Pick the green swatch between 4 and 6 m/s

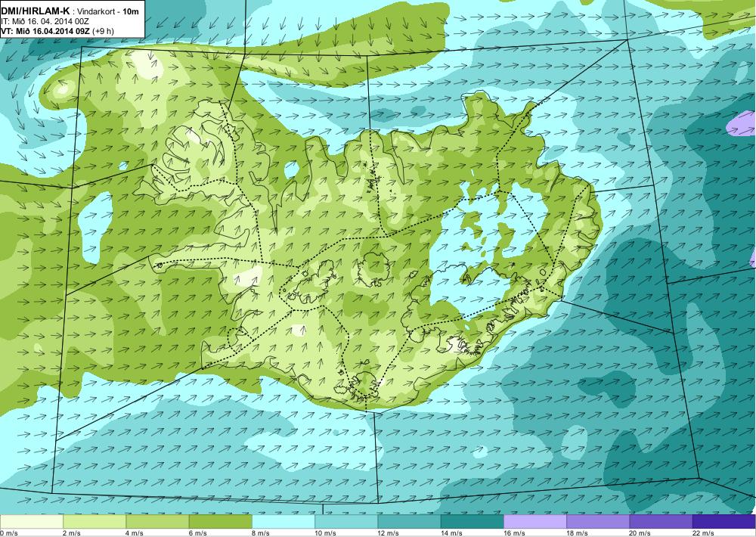[x=157, y=522]
